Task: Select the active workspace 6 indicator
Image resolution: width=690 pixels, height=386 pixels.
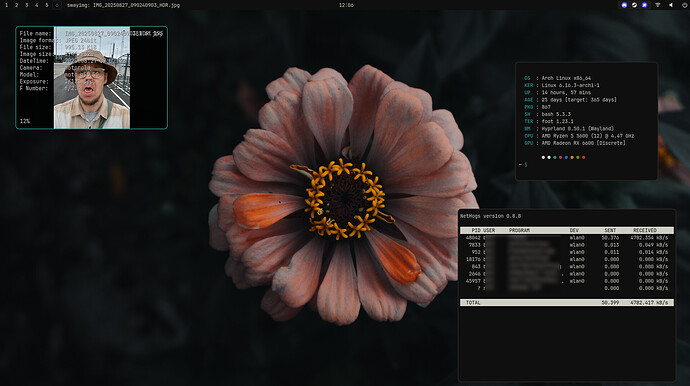Action: click(57, 5)
